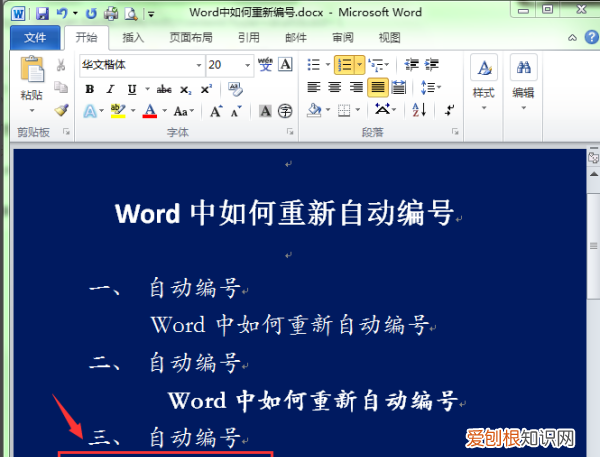Viewport: 600px width, 457px height.
Task: Click the Grow Font icon
Action: tap(216, 111)
